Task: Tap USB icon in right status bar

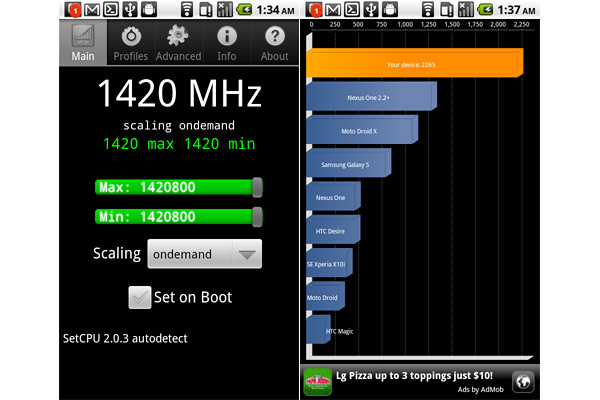Action: pyautogui.click(x=371, y=10)
